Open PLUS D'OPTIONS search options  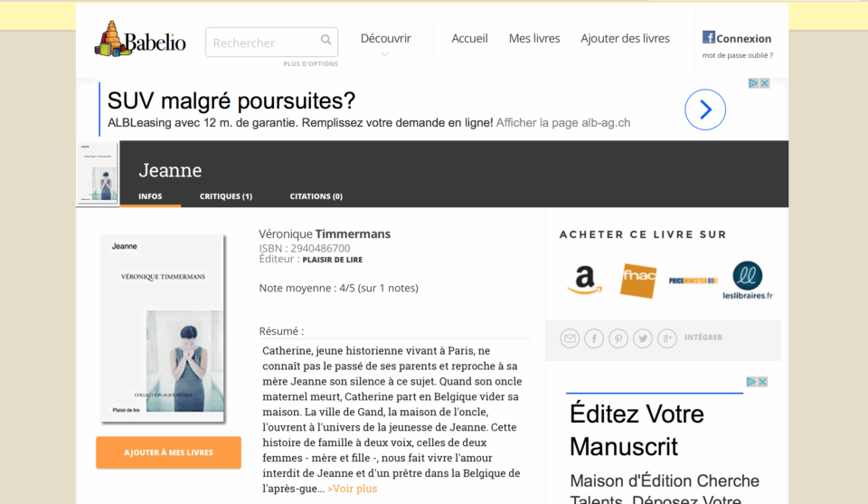310,63
